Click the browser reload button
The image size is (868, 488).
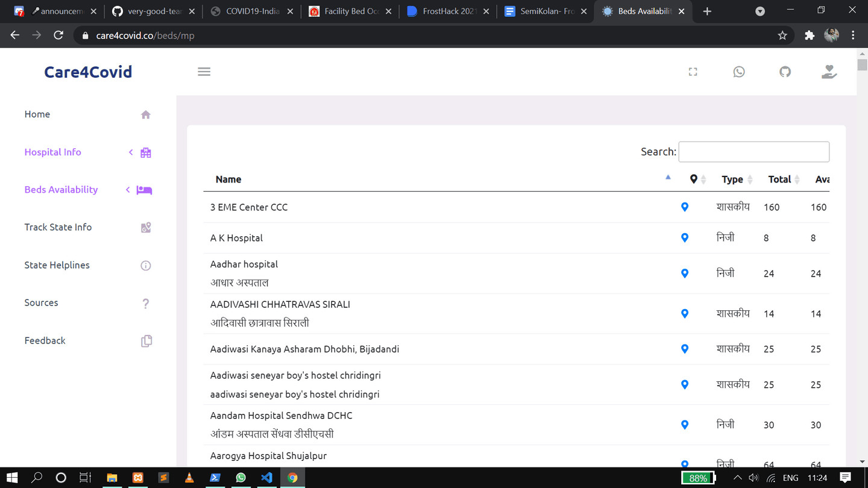point(58,35)
